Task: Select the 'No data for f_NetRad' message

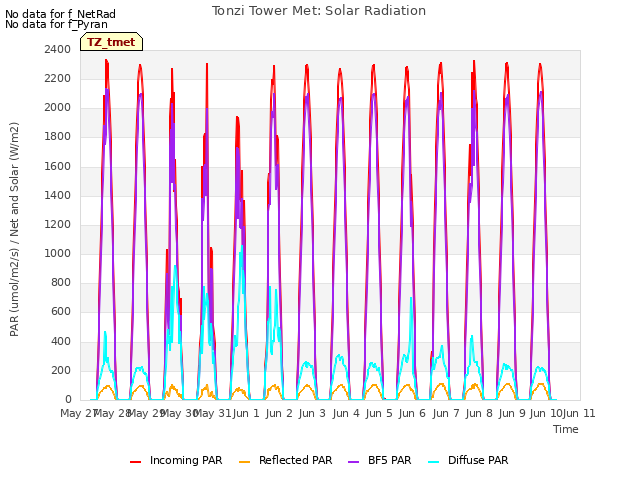Action: coord(60,14)
